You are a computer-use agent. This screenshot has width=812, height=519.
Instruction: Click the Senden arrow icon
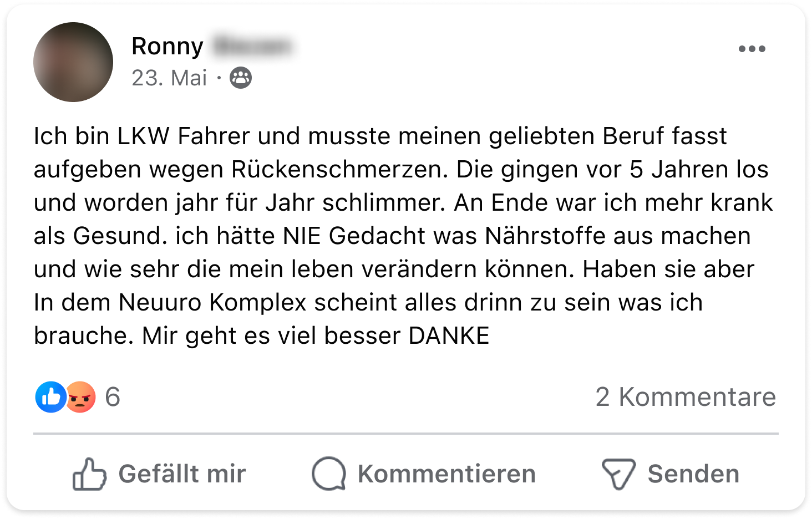618,474
